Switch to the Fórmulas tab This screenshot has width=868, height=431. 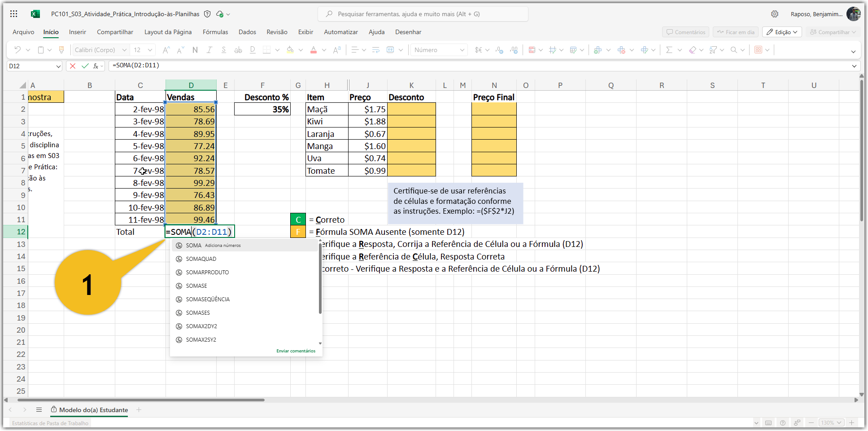pos(215,32)
